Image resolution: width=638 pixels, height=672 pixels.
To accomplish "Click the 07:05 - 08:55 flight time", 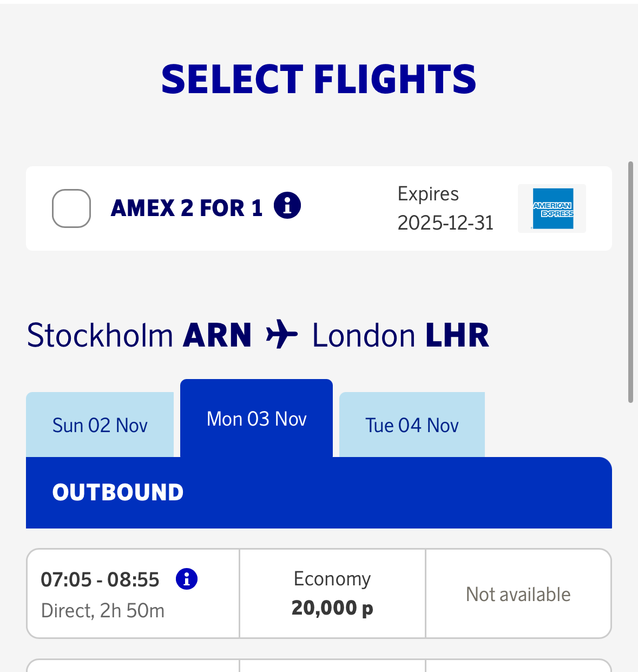I will pyautogui.click(x=100, y=579).
